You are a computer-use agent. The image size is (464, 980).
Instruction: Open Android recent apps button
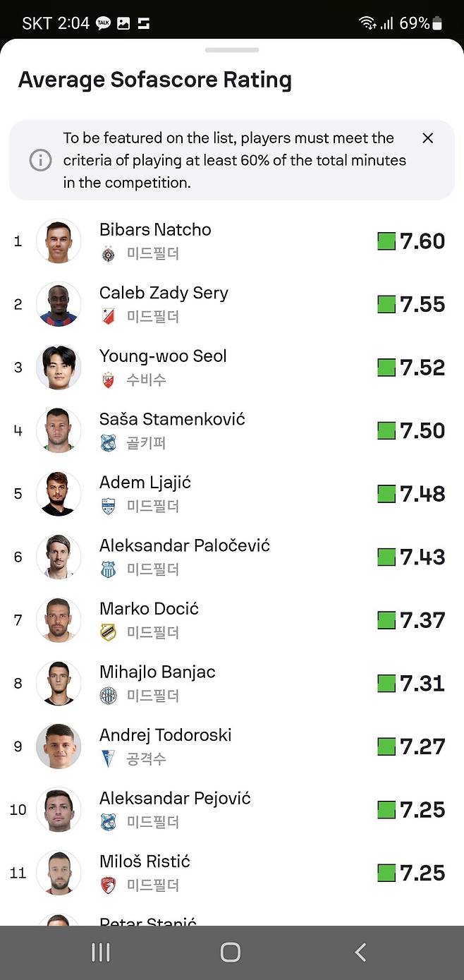click(101, 952)
